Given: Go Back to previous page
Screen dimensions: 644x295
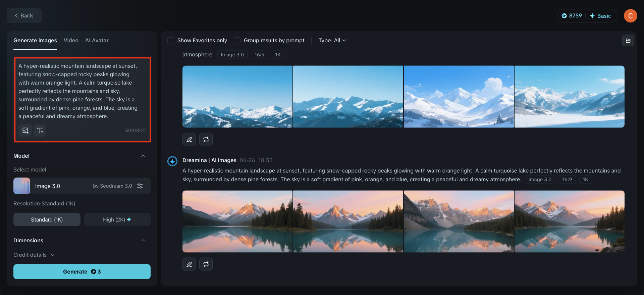Looking at the screenshot, I should 24,16.
